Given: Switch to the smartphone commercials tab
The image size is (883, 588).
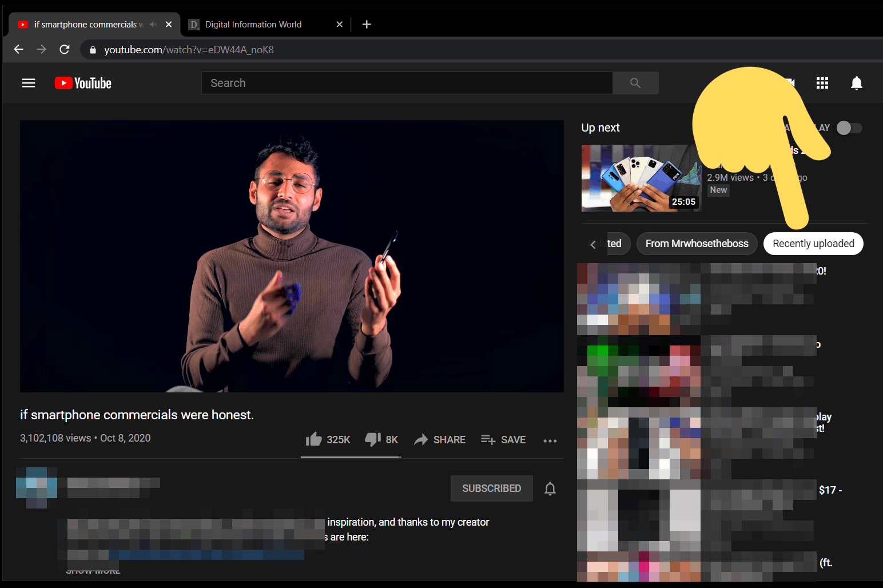Looking at the screenshot, I should coord(94,25).
